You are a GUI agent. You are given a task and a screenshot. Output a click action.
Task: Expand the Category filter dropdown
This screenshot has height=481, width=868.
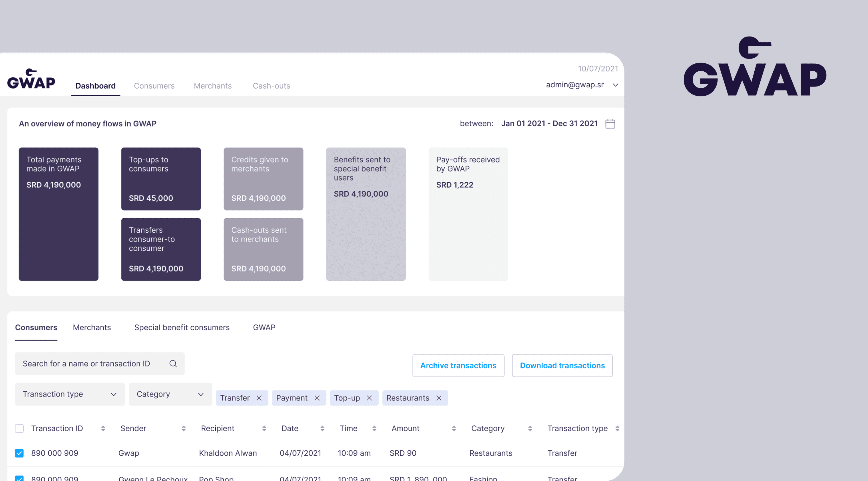pos(170,394)
